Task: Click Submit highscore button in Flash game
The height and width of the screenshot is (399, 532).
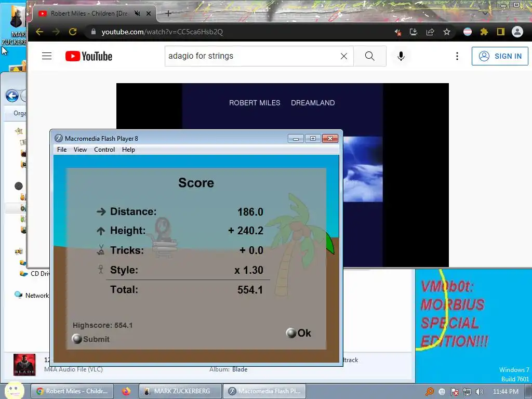Action: click(x=90, y=339)
